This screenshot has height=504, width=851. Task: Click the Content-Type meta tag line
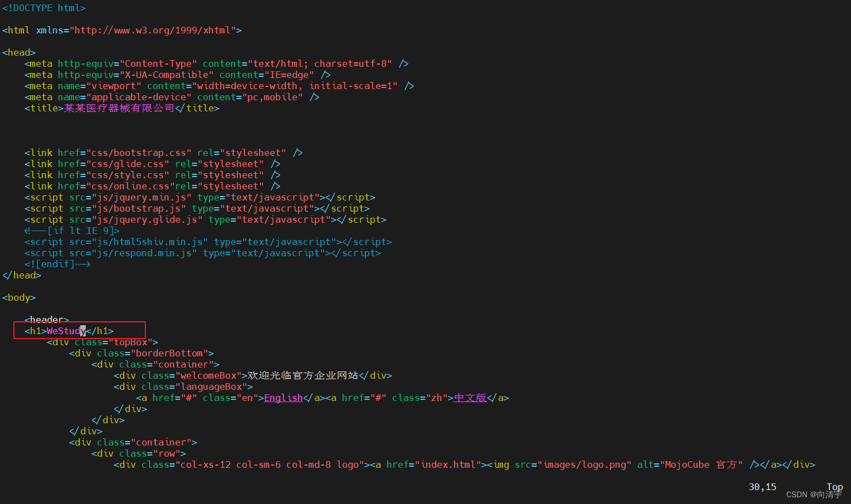(x=217, y=63)
